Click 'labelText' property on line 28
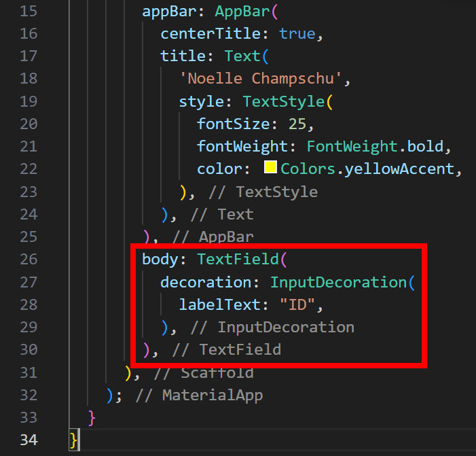Screen dimensions: 476x456 220,304
